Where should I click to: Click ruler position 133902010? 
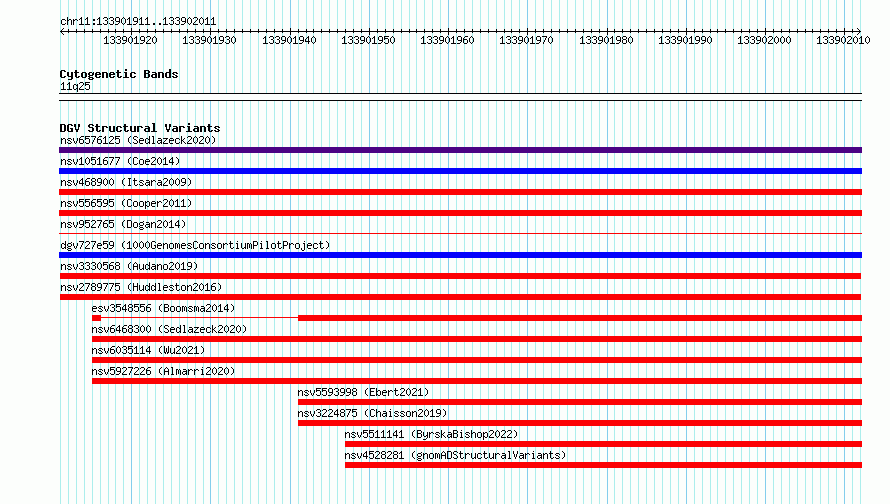(843, 40)
